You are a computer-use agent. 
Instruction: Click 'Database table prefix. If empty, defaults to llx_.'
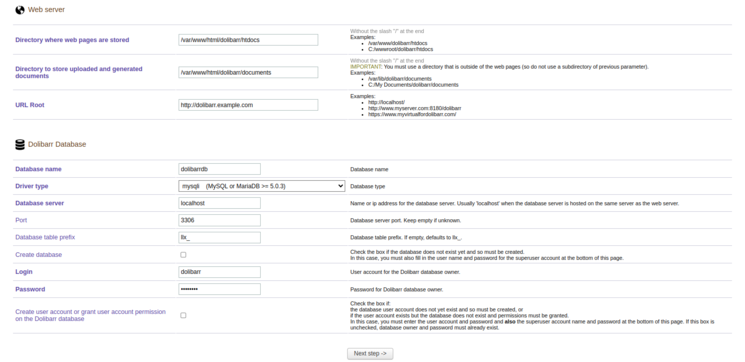[407, 238]
